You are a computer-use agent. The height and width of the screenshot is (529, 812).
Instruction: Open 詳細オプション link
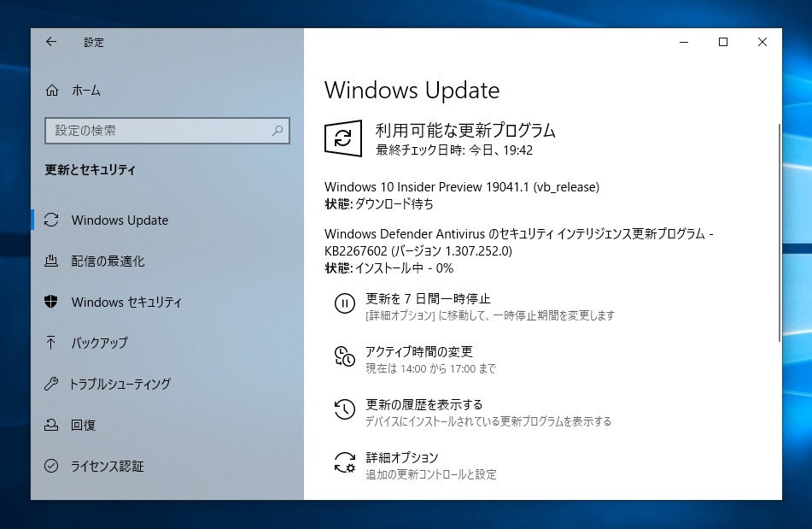click(x=402, y=457)
